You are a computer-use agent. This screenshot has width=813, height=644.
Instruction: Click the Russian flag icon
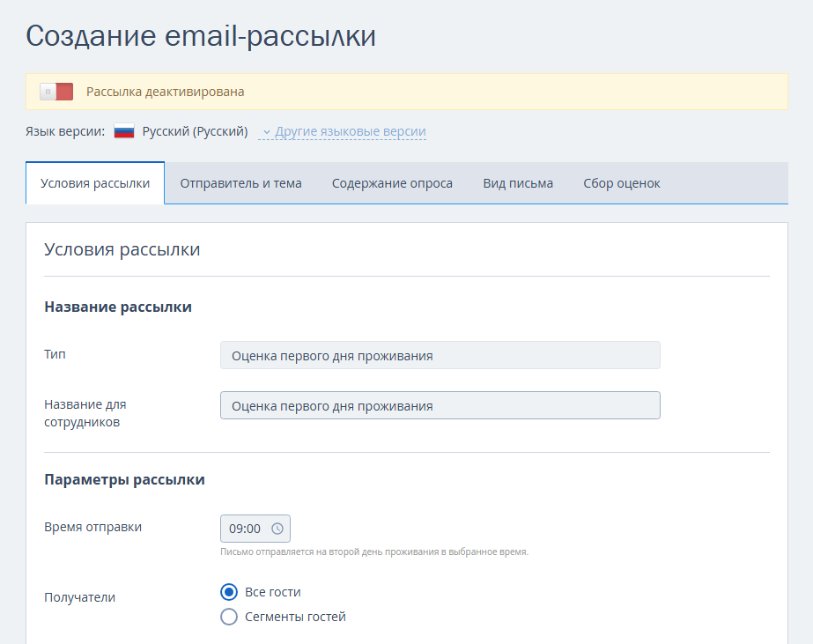point(124,132)
